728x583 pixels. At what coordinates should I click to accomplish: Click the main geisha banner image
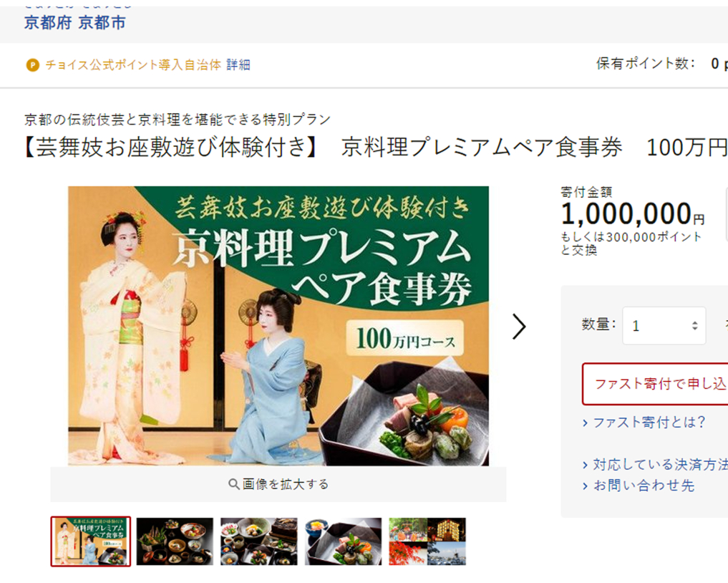pos(278,326)
